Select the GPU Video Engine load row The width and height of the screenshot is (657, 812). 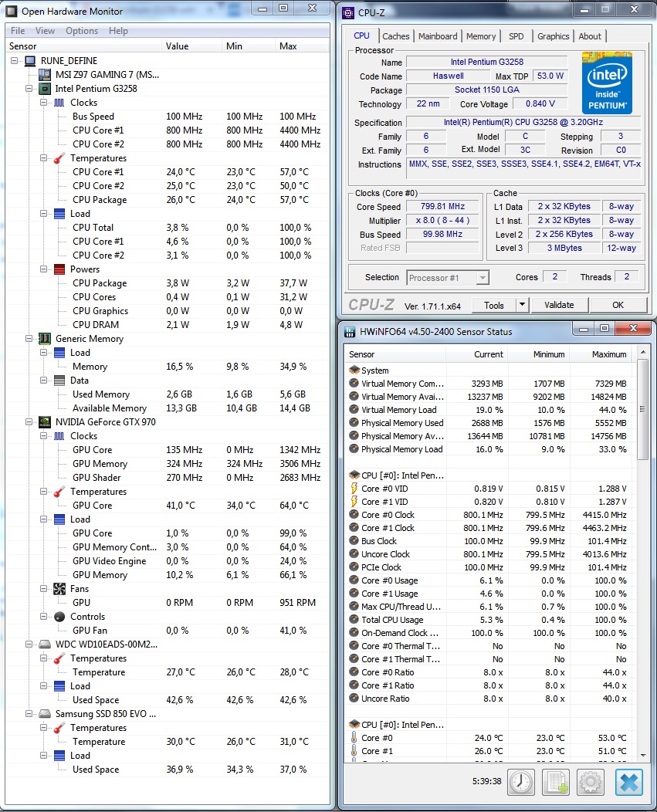tap(168, 561)
